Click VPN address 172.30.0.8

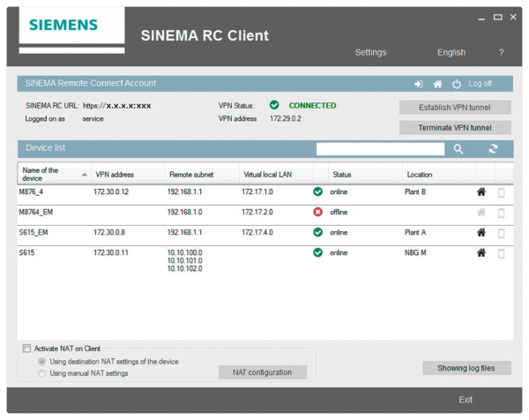109,232
